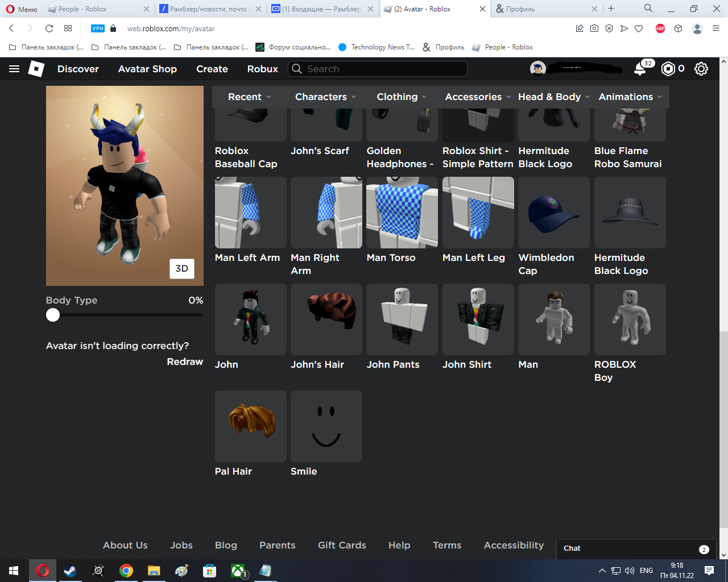Open File Explorer from the taskbar
728x582 pixels.
click(x=154, y=571)
